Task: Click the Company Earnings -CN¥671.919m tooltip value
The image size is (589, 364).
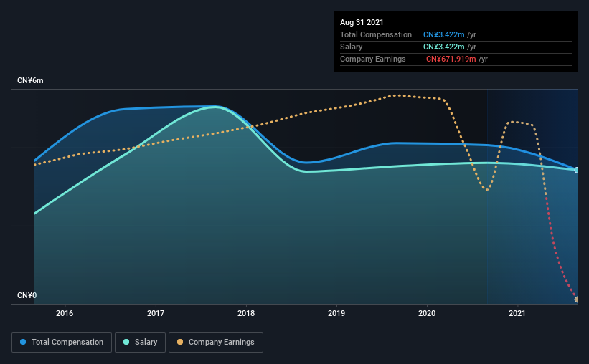Action: [450, 59]
